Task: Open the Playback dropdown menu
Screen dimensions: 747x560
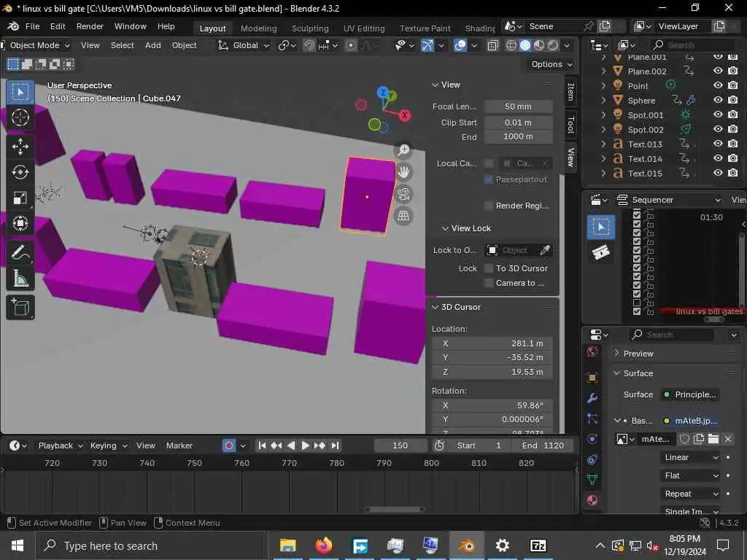Action: (x=60, y=446)
